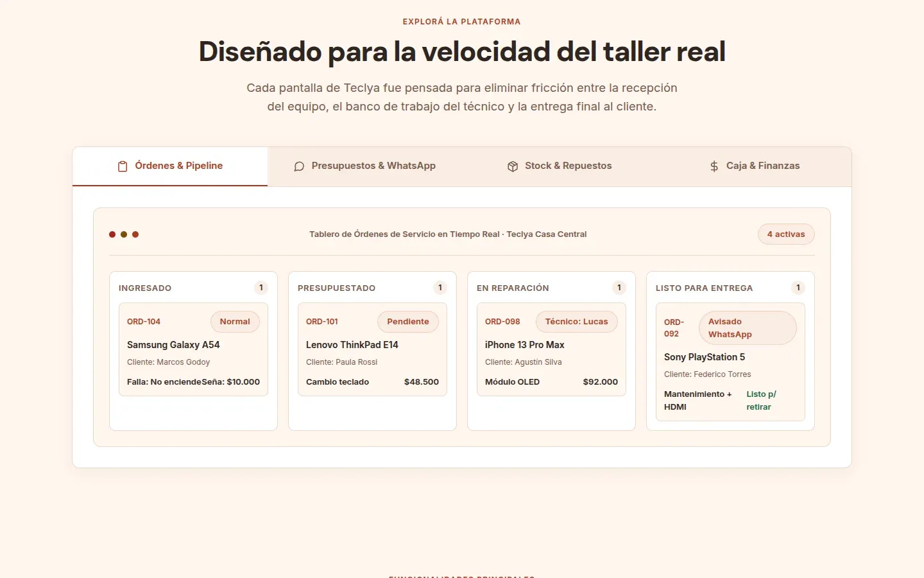Select the iPhone 13 Pro Max order
The image size is (924, 578).
[x=551, y=349]
